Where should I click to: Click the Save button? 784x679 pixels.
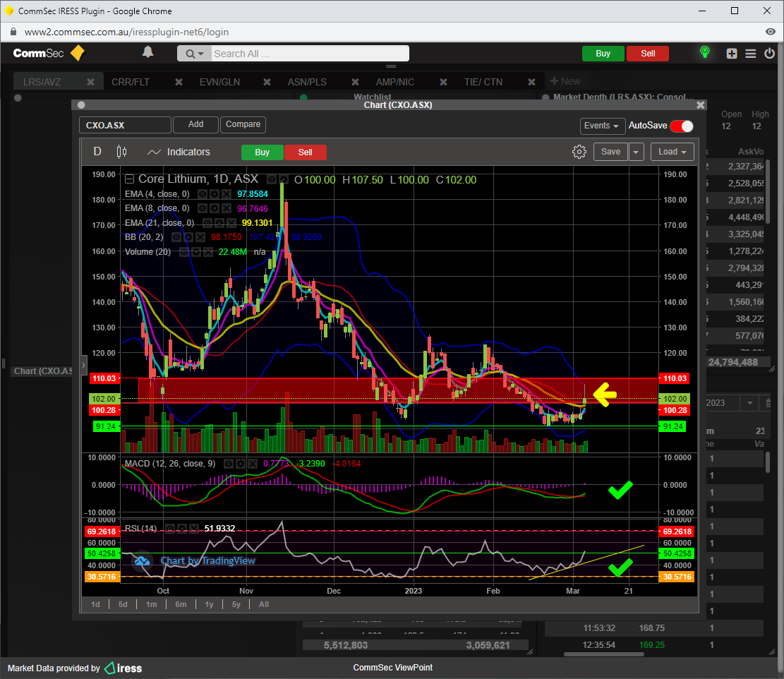610,152
